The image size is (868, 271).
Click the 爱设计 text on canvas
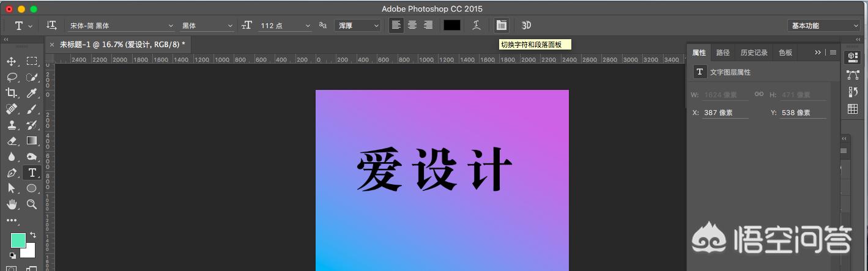[434, 168]
